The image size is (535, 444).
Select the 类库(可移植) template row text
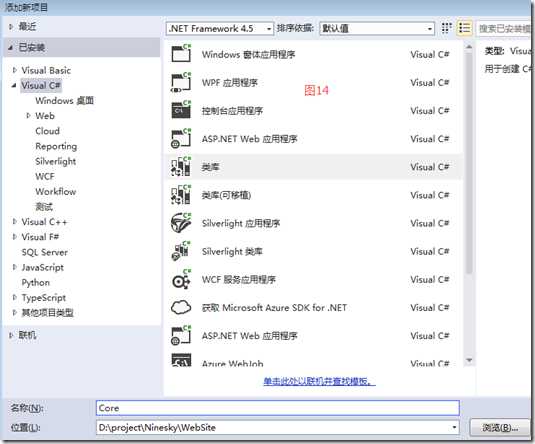click(226, 195)
